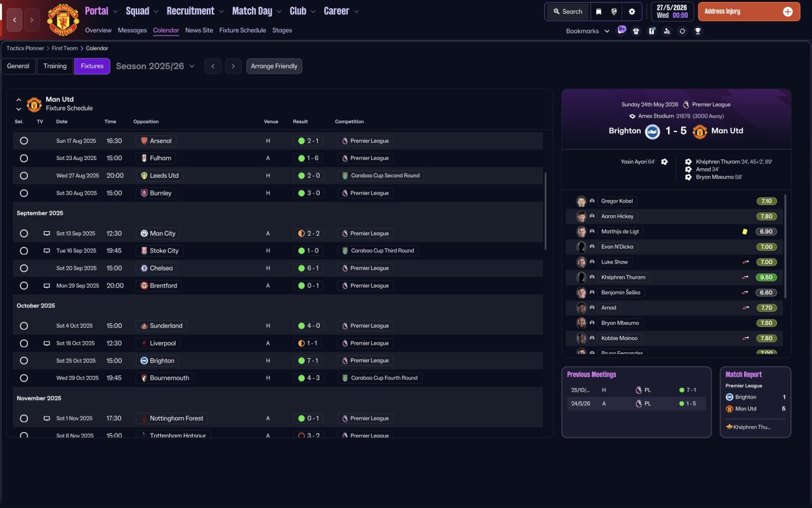Viewport: 812px width, 508px height.
Task: Expand the Club menu dropdown
Action: [312, 11]
